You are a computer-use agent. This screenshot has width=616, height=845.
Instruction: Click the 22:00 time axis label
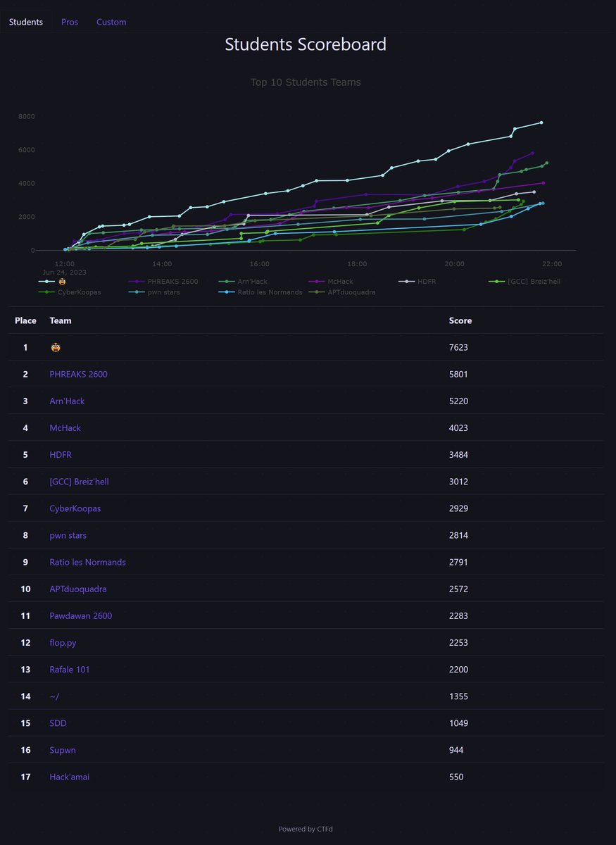pyautogui.click(x=551, y=263)
